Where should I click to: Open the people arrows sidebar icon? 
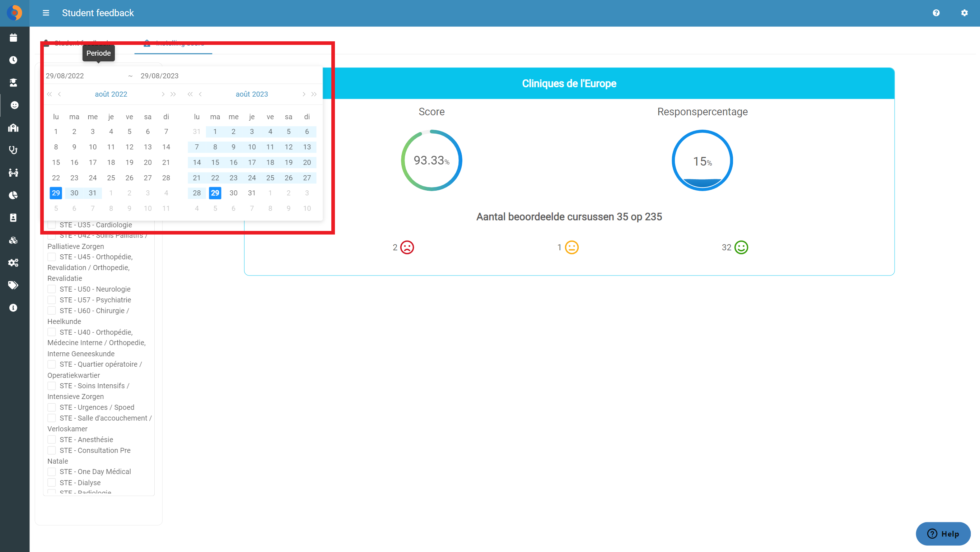13,172
